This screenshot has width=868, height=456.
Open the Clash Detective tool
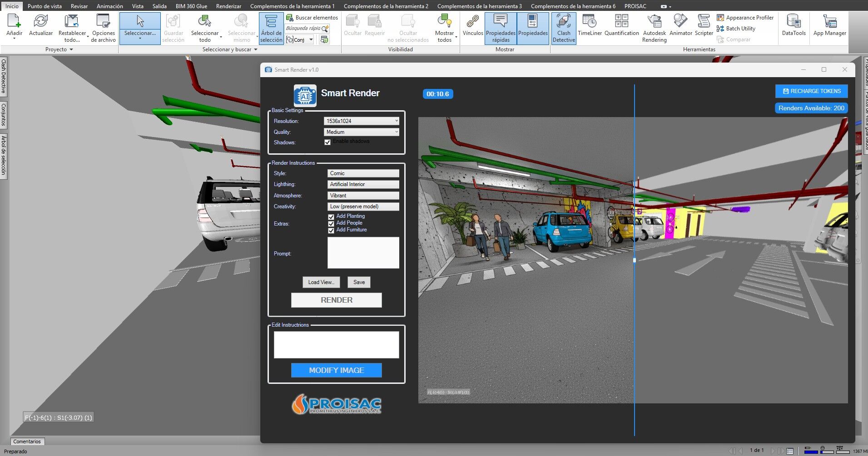pyautogui.click(x=564, y=28)
